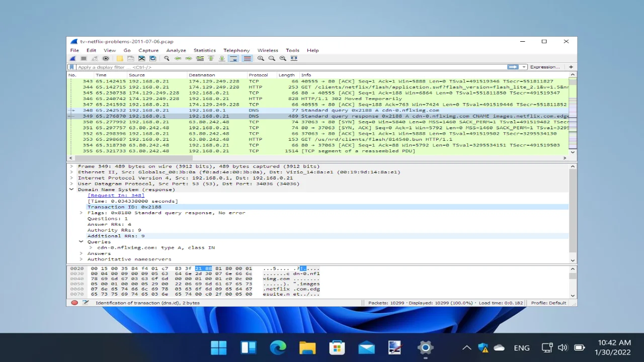Expand Answers subtree
The image size is (644, 362).
pos(81,253)
